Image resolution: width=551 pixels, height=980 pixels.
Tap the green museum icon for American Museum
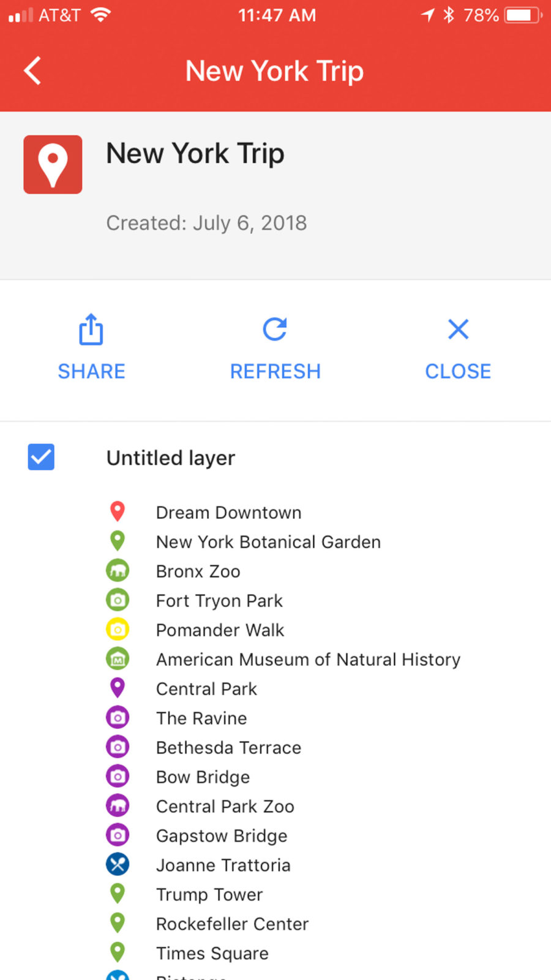(118, 659)
